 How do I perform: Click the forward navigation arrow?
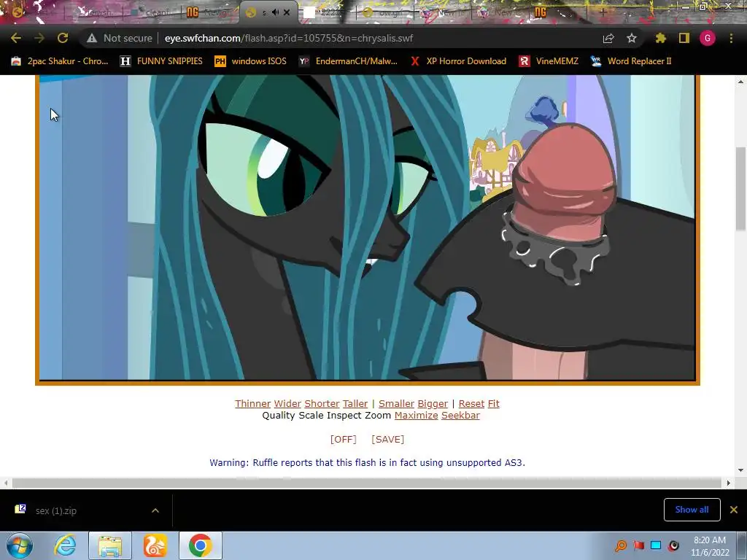[39, 38]
